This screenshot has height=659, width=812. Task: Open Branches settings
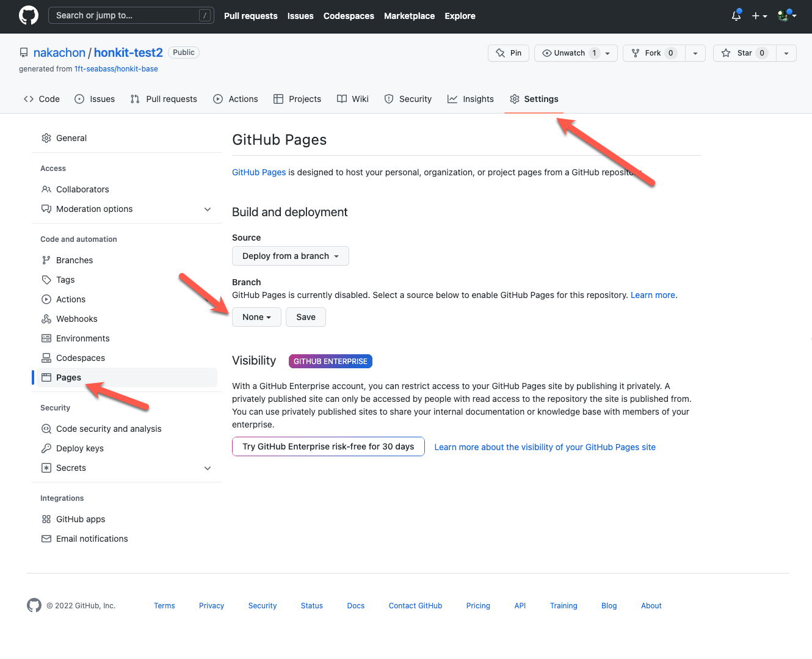tap(127, 260)
